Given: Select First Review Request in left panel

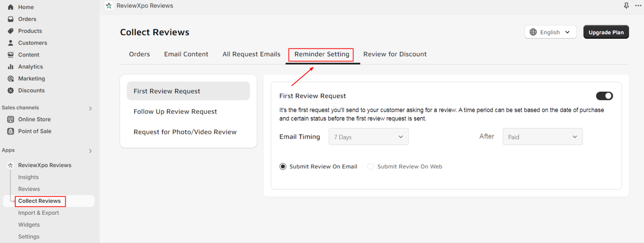Looking at the screenshot, I should point(188,91).
